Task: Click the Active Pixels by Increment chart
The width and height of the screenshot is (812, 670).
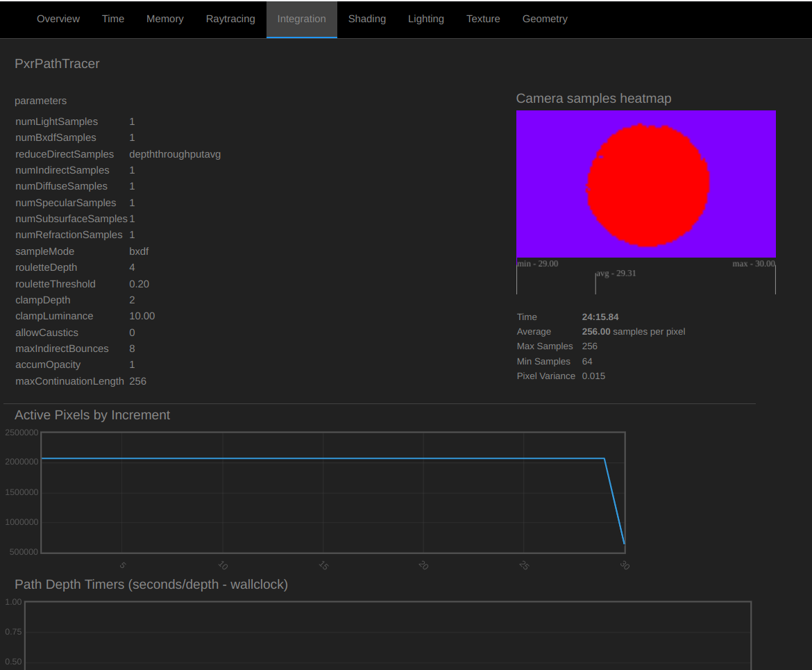Action: tap(333, 492)
